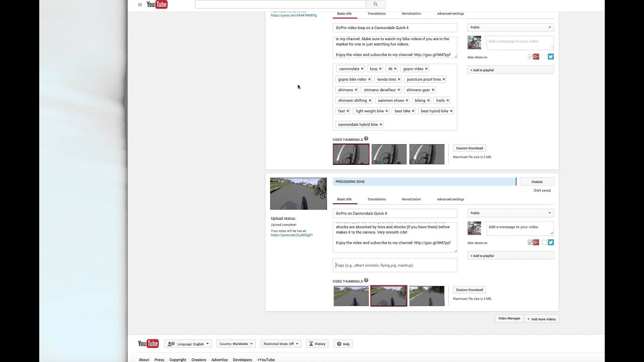The height and width of the screenshot is (362, 644).
Task: Remove the "trails" tag
Action: [447, 101]
